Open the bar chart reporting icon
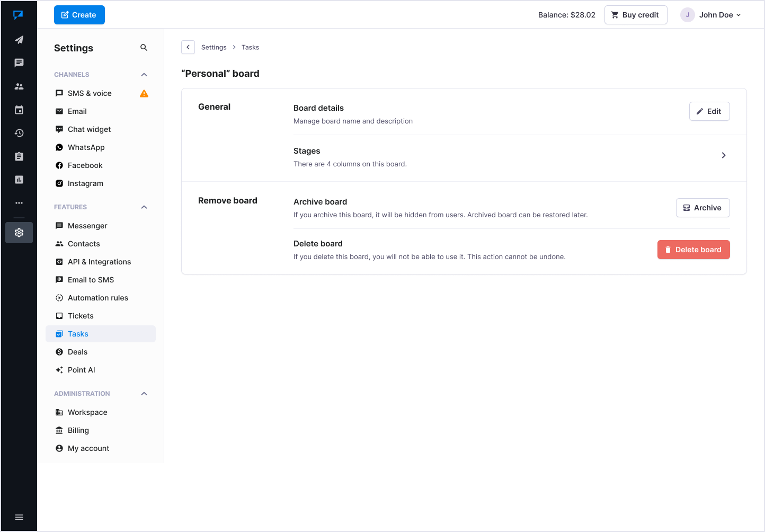 tap(19, 180)
